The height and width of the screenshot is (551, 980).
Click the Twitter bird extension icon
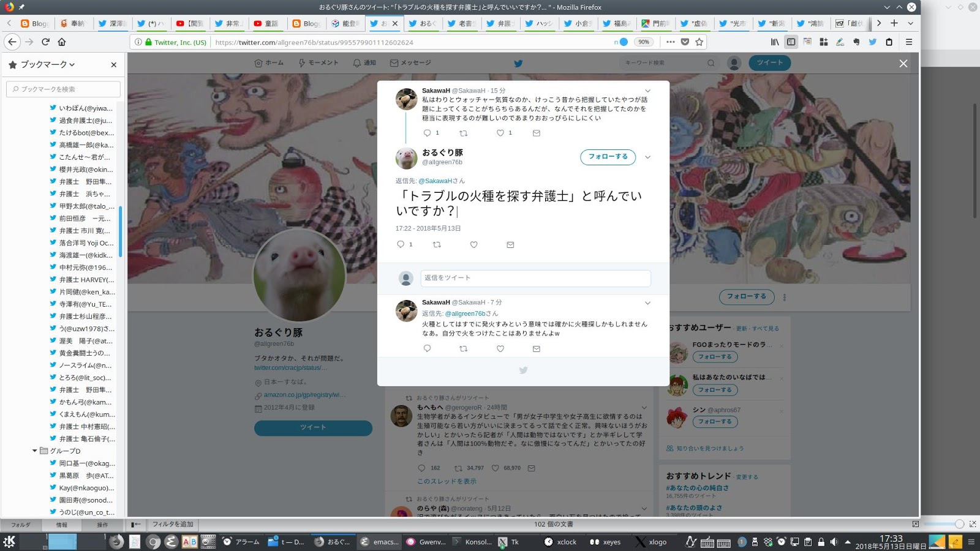coord(873,42)
